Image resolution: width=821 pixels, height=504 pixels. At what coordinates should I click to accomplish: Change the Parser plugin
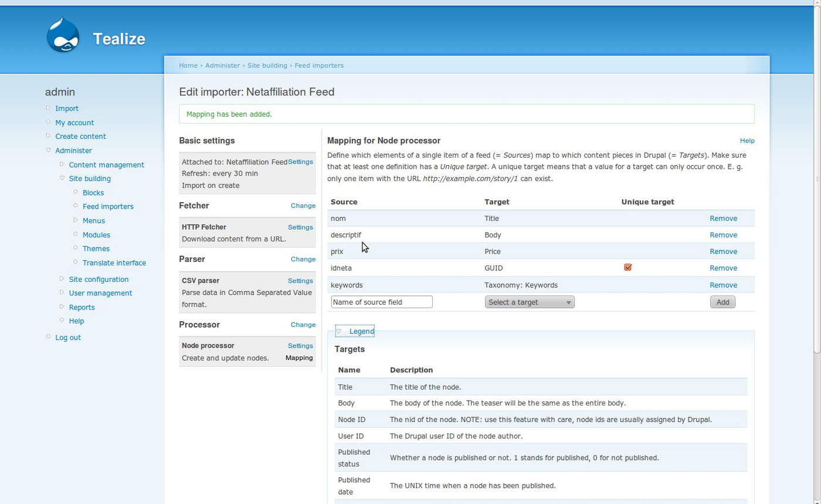pyautogui.click(x=303, y=259)
